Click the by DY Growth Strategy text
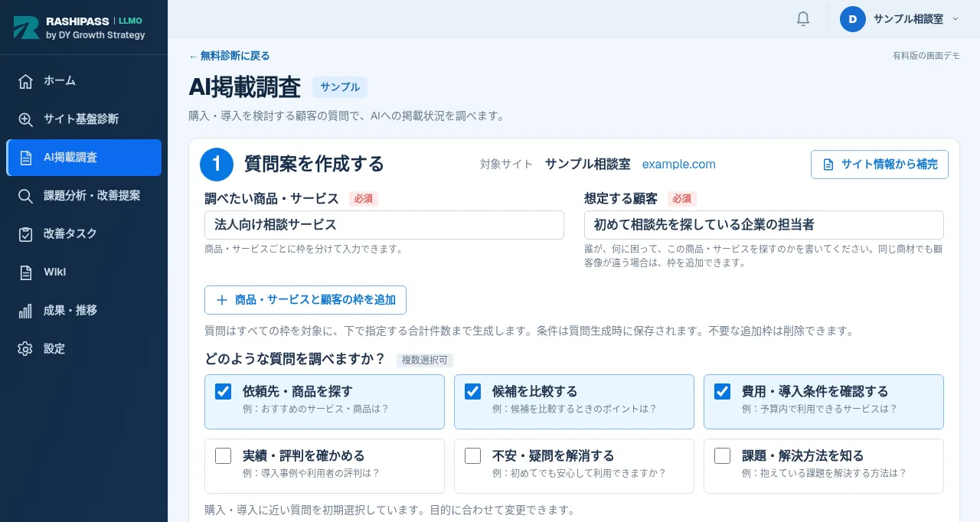This screenshot has height=522, width=980. (95, 35)
